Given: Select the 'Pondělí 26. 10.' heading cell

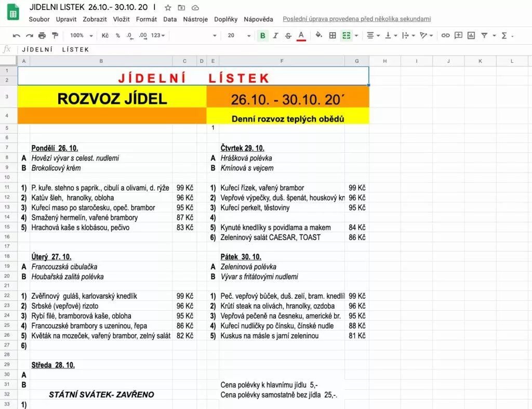Looking at the screenshot, I should coord(101,148).
